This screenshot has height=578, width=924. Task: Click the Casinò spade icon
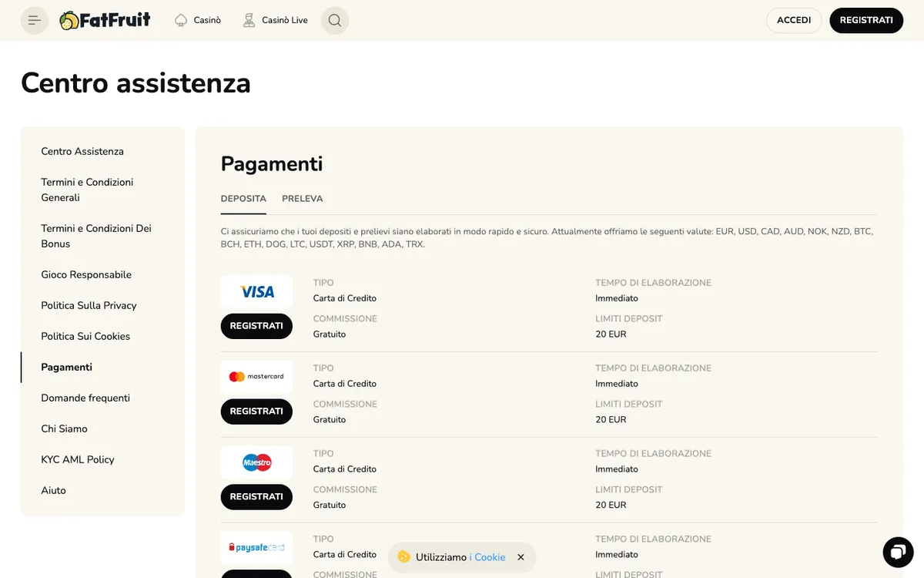[x=181, y=20]
